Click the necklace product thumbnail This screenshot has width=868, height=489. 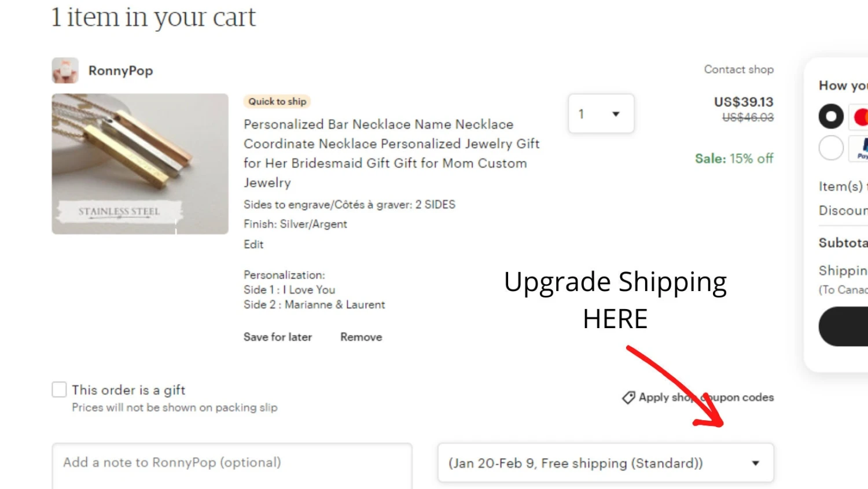pos(140,164)
